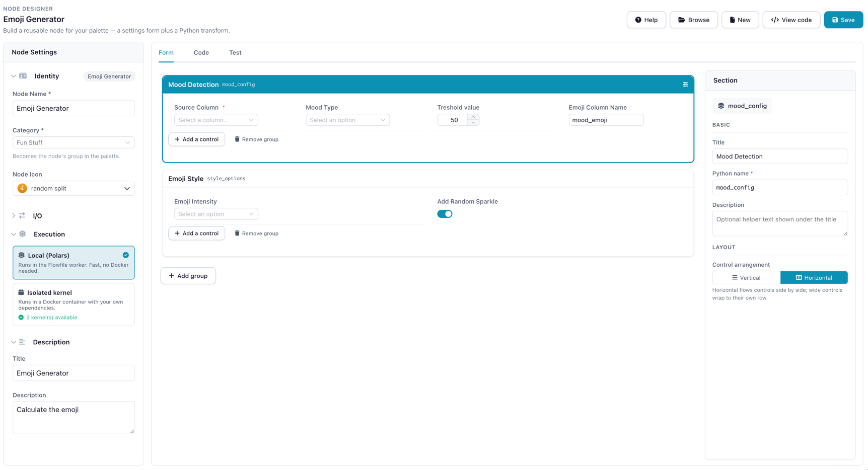Click the mood_config section chip
Image resolution: width=868 pixels, height=470 pixels.
(x=742, y=106)
